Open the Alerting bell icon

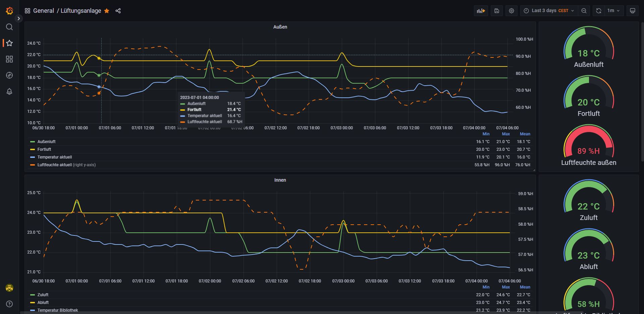pyautogui.click(x=9, y=91)
